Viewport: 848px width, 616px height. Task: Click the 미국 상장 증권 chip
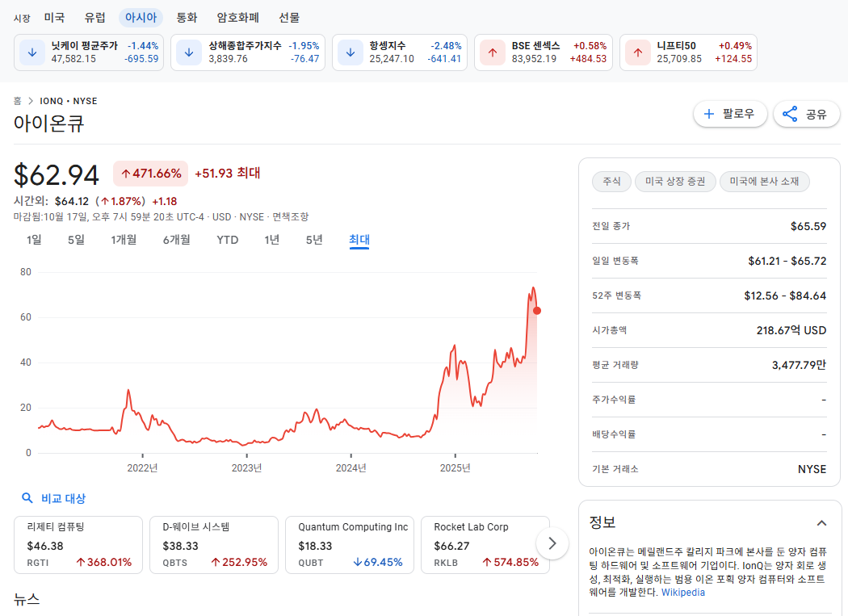coord(675,181)
